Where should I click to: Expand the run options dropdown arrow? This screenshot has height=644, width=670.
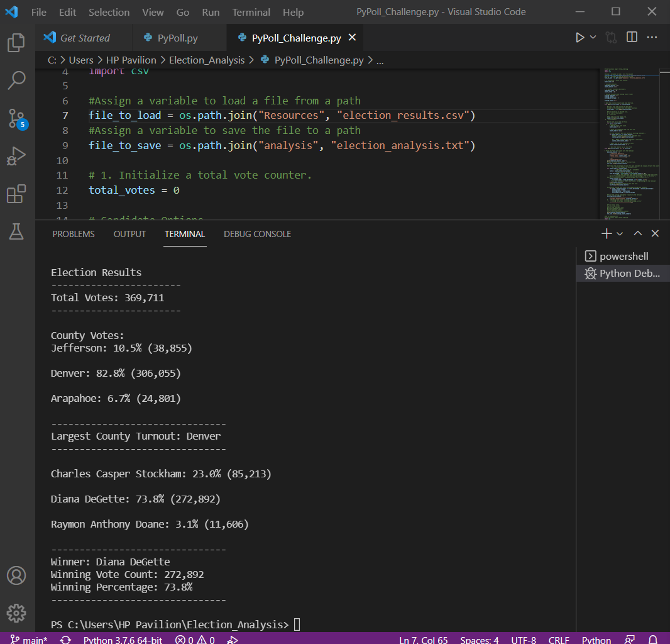pos(593,38)
